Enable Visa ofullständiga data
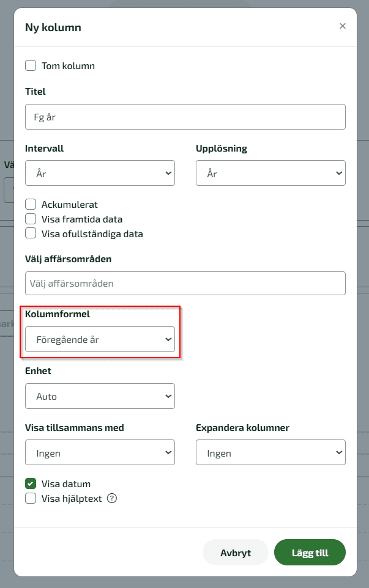Screen dimensions: 369x588 tap(31, 233)
